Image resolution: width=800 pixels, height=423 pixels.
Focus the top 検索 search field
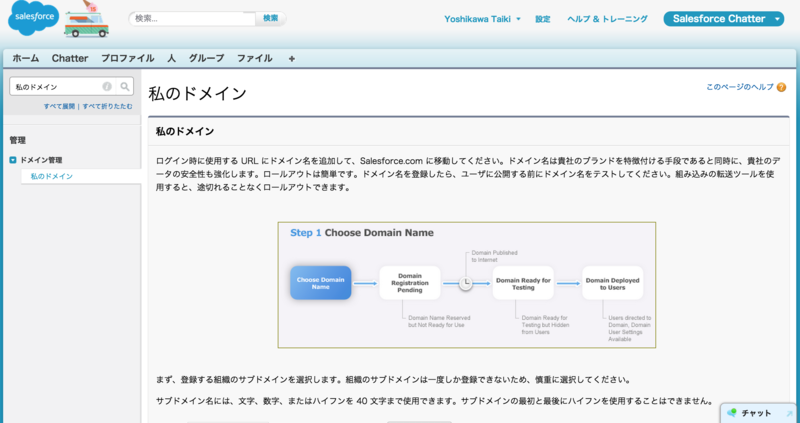(192, 19)
